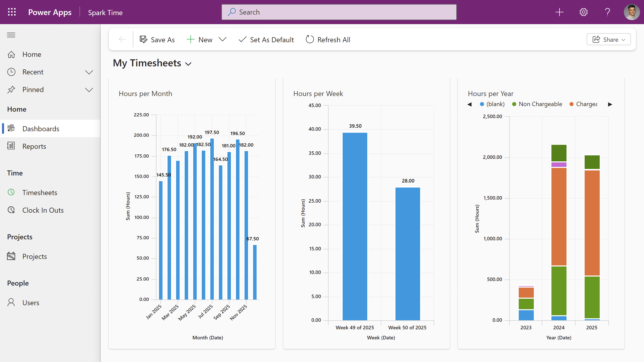Open the settings gear icon
Image resolution: width=644 pixels, height=362 pixels.
(583, 12)
